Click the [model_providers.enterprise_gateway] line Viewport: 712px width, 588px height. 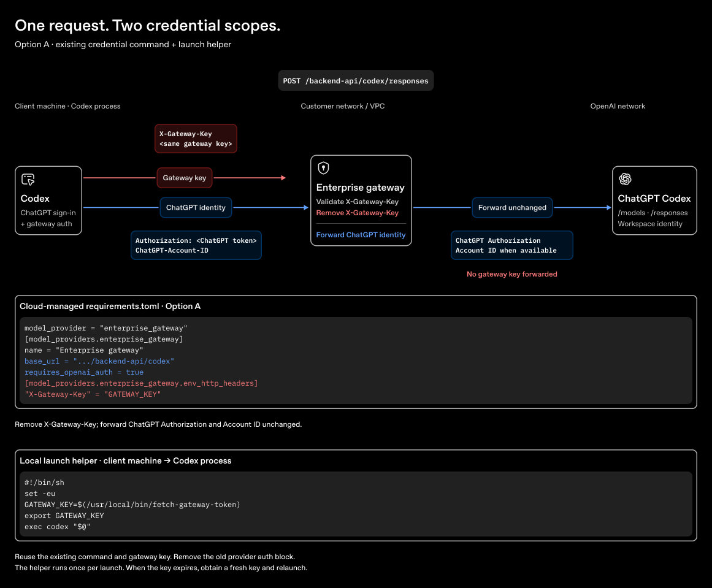click(104, 339)
